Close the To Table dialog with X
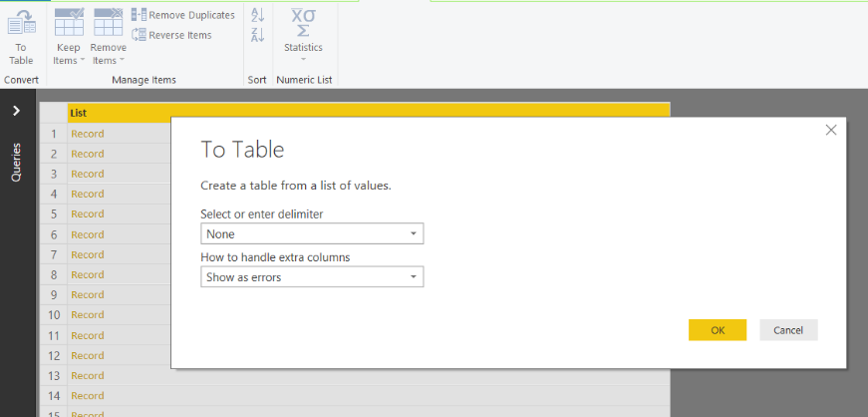Viewport: 868px width, 417px height. (831, 130)
